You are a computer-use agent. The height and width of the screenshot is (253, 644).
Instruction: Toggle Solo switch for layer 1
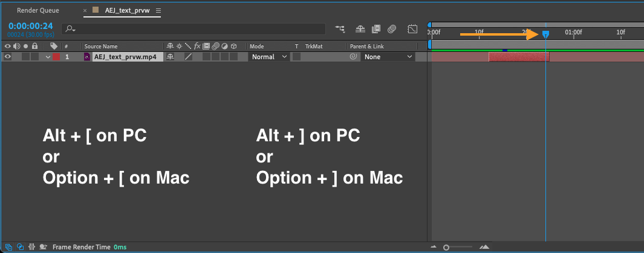26,57
